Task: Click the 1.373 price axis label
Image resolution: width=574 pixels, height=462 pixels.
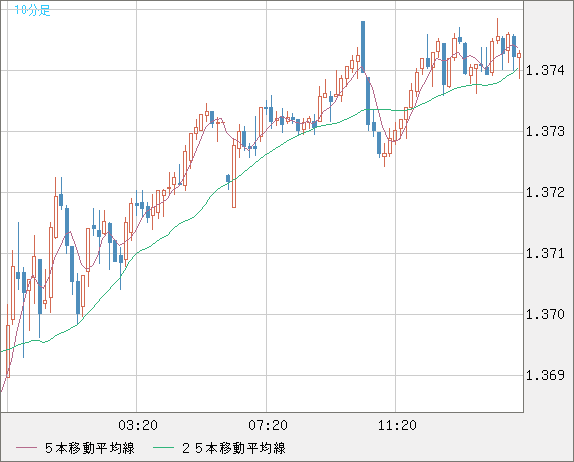Action: 545,131
